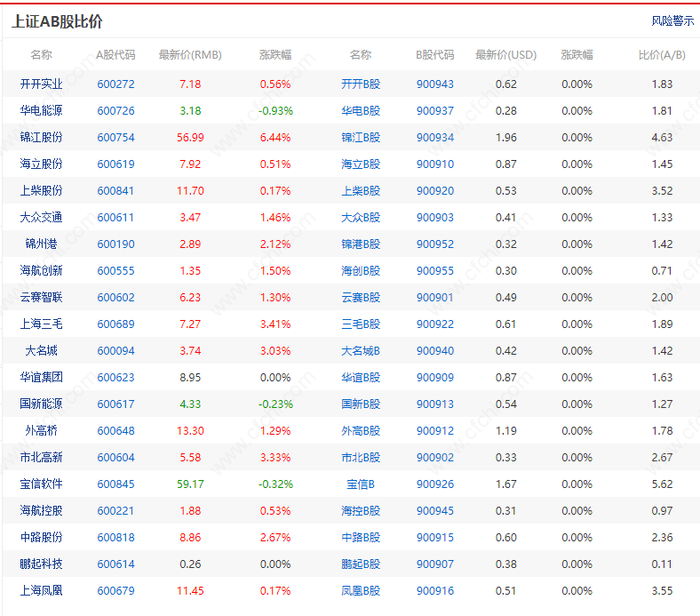
Task: Open 鹏起科技 stock page
Action: [x=41, y=564]
